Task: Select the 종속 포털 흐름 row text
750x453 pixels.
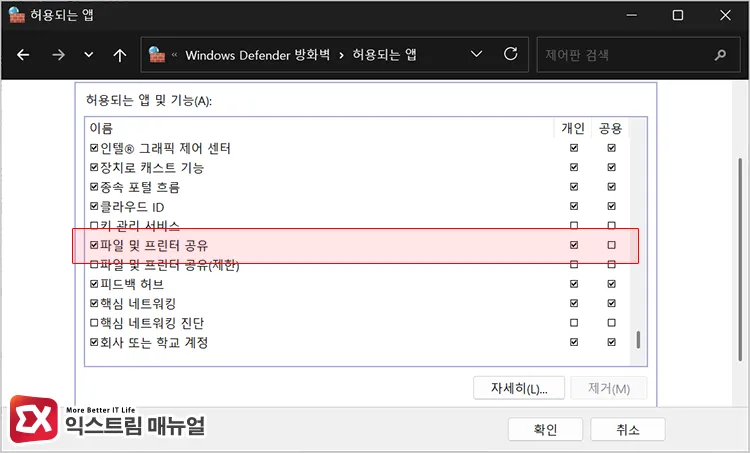Action: pyautogui.click(x=140, y=187)
